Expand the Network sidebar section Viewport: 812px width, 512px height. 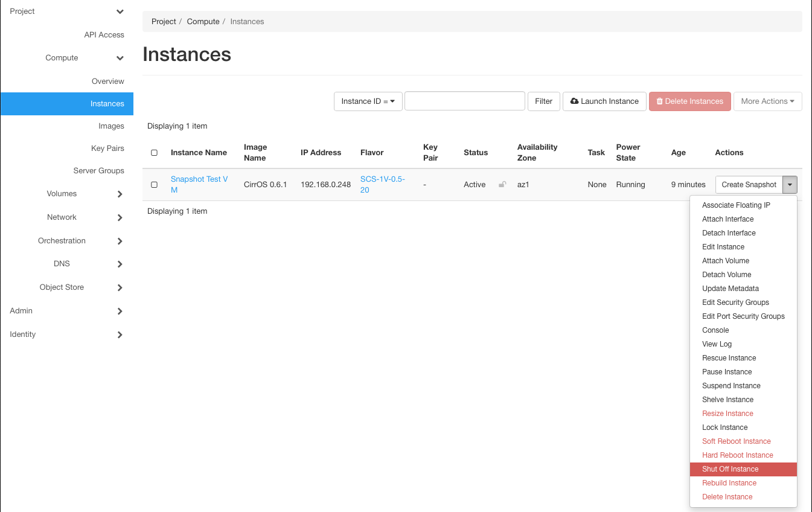click(x=120, y=217)
